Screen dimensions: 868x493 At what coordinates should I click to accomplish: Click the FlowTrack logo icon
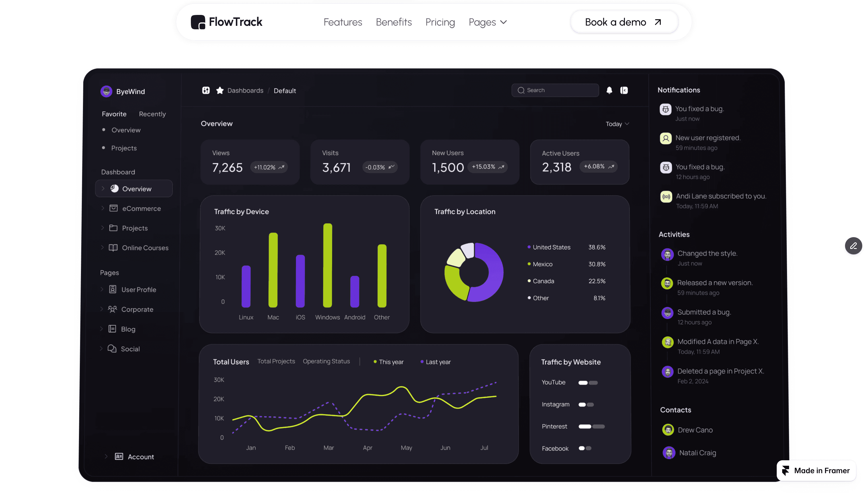coord(198,22)
